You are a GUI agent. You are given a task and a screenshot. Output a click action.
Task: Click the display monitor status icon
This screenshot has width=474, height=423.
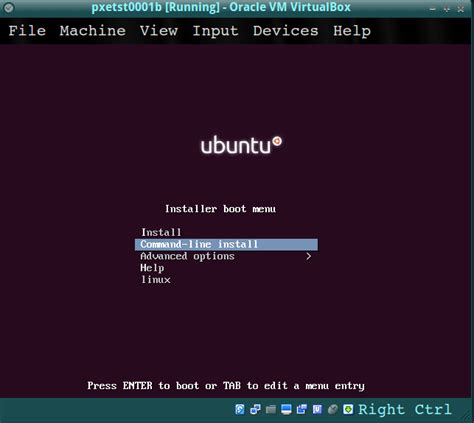pos(286,409)
